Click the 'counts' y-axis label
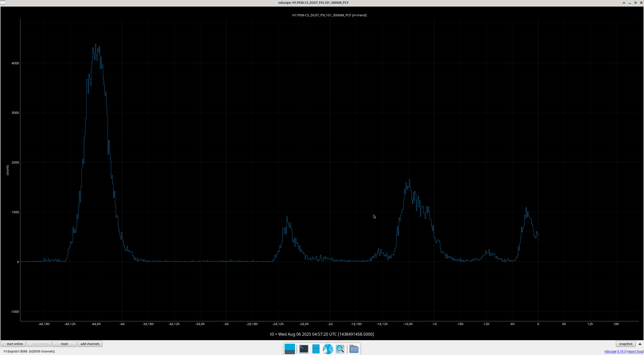The width and height of the screenshot is (644, 355). (x=7, y=170)
